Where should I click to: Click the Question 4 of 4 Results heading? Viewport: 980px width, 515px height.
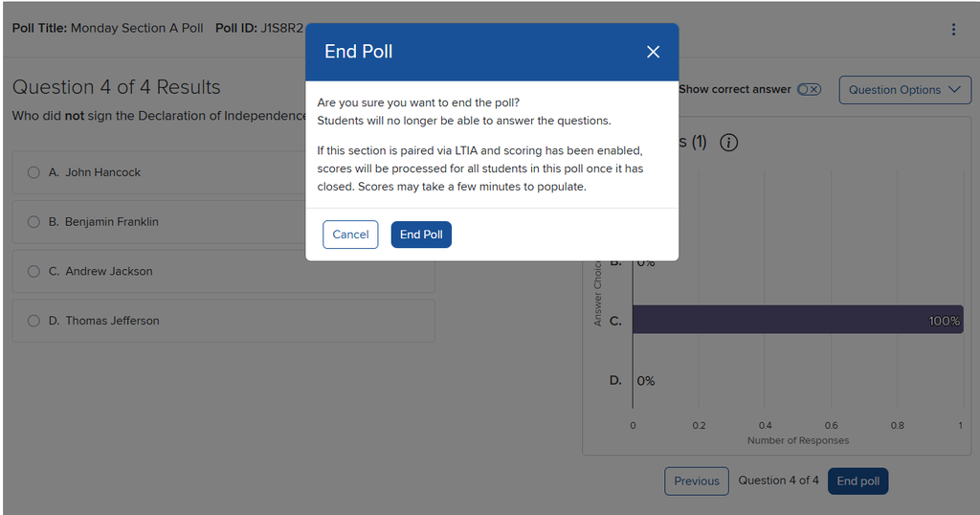pos(116,87)
